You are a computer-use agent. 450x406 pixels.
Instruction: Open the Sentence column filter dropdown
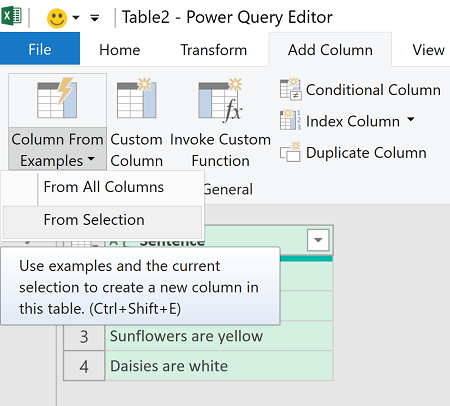pyautogui.click(x=318, y=240)
